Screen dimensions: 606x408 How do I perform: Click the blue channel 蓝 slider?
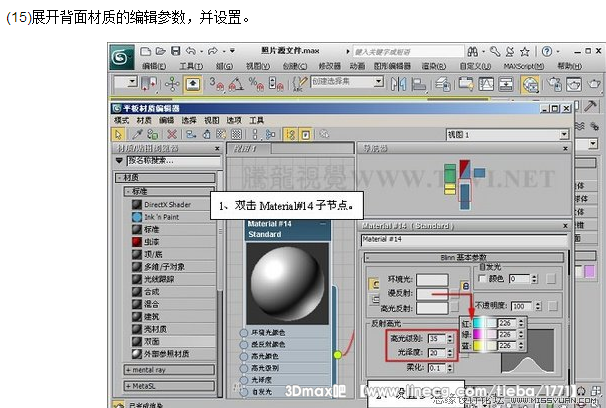(485, 346)
